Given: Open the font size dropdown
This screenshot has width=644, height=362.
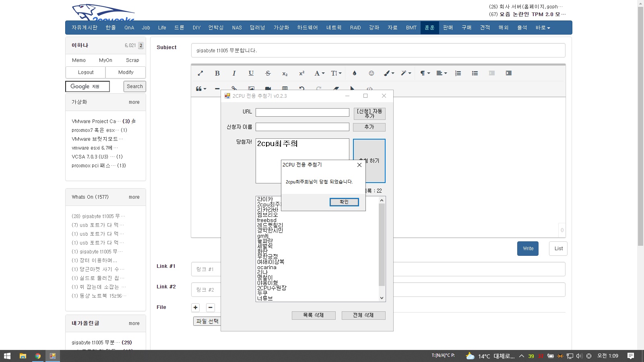Looking at the screenshot, I should point(336,73).
